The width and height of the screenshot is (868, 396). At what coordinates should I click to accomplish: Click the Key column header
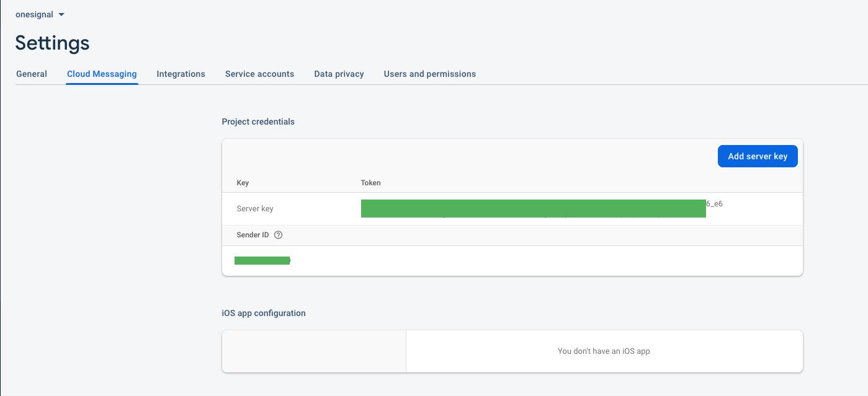click(243, 183)
